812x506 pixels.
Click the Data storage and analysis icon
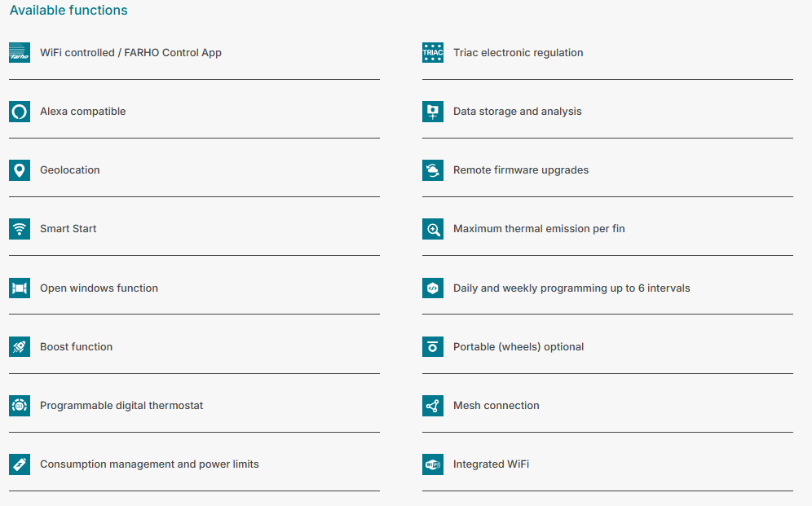point(433,112)
